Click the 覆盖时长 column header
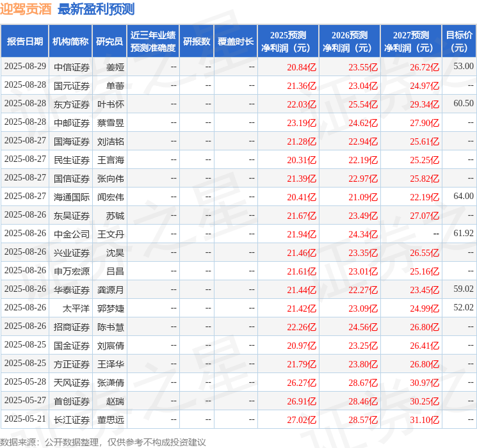Screen dimensions: 477x448 [235, 42]
